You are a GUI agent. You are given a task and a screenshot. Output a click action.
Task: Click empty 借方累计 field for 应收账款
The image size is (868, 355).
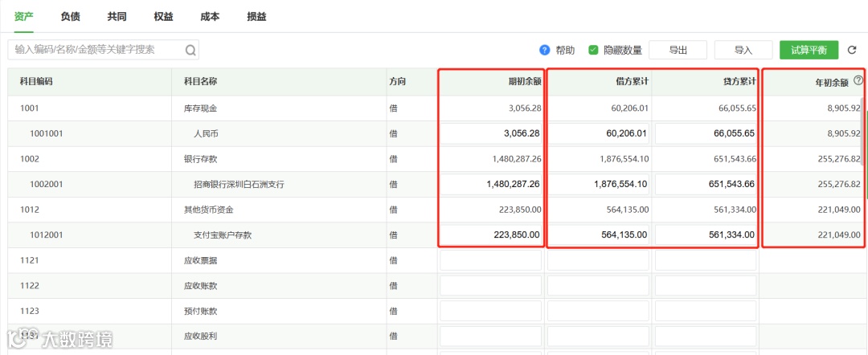click(x=599, y=286)
